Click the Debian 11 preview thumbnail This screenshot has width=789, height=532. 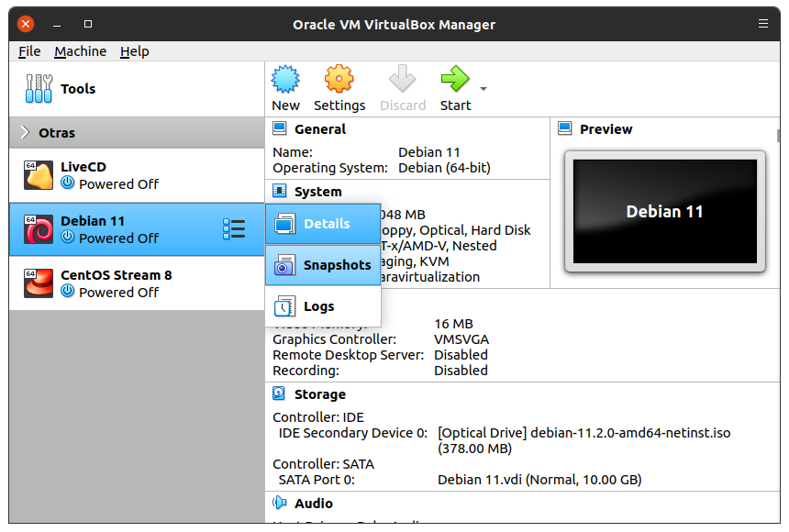(664, 211)
